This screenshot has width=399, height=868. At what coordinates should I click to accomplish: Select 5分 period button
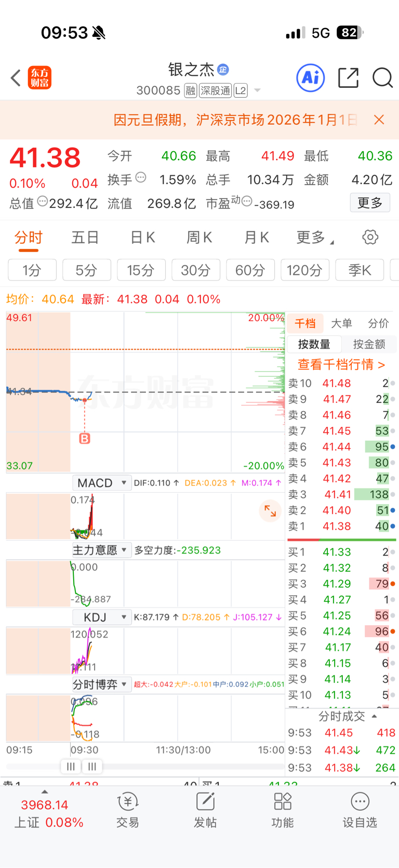click(87, 270)
